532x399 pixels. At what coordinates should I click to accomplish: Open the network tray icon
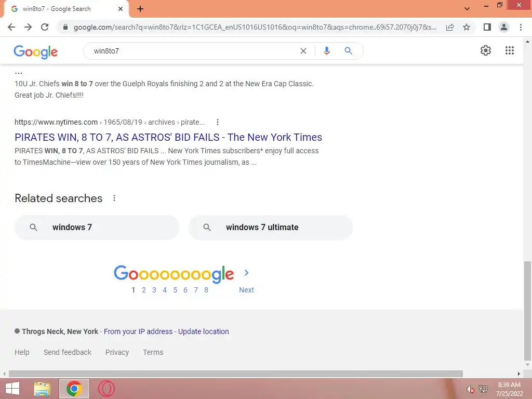(x=483, y=389)
